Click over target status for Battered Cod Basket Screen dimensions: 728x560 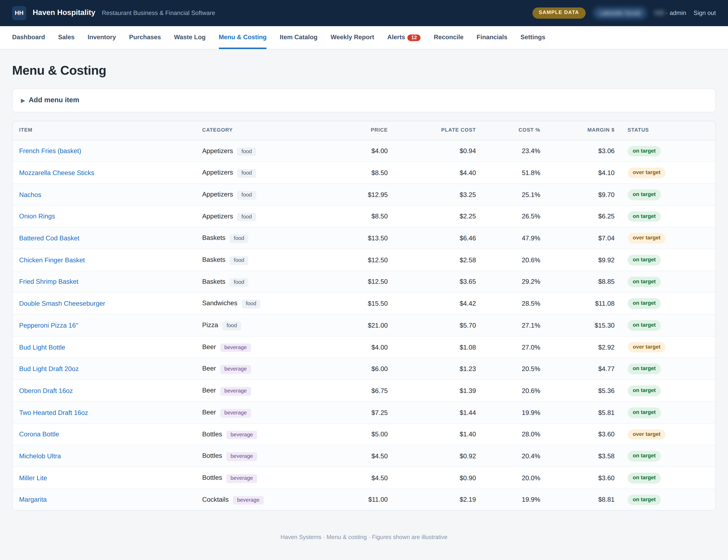click(646, 238)
